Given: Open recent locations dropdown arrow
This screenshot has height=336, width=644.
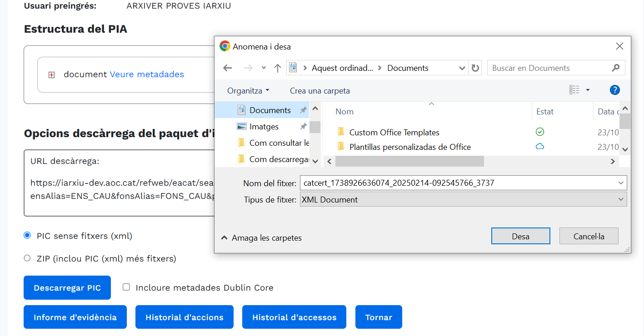Looking at the screenshot, I should click(264, 68).
